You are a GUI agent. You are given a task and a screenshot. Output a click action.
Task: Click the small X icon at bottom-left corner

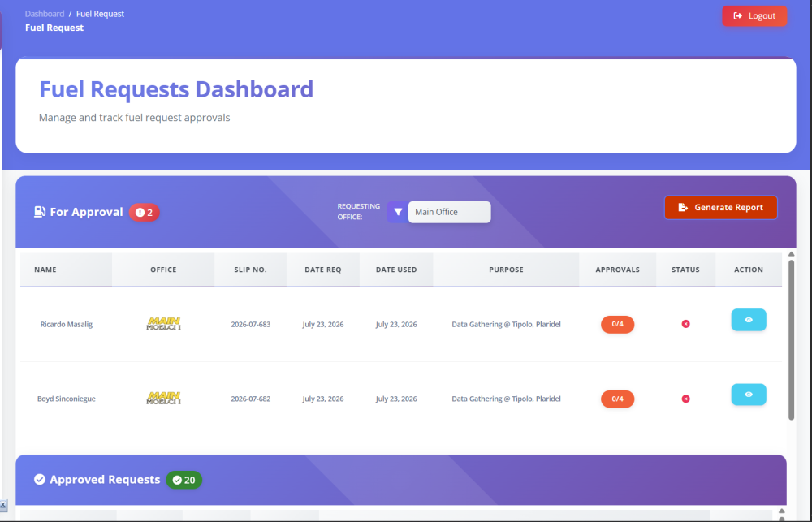3,505
